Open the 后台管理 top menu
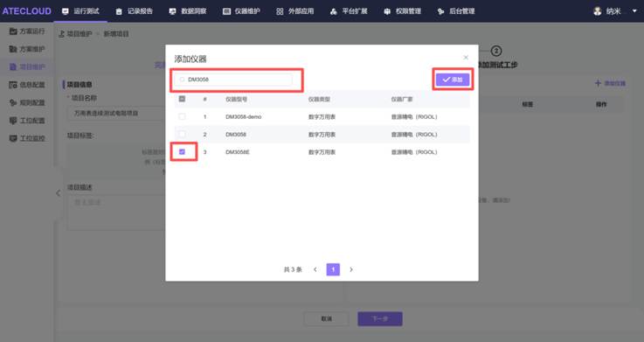Viewport: 644px width, 342px height. (456, 11)
